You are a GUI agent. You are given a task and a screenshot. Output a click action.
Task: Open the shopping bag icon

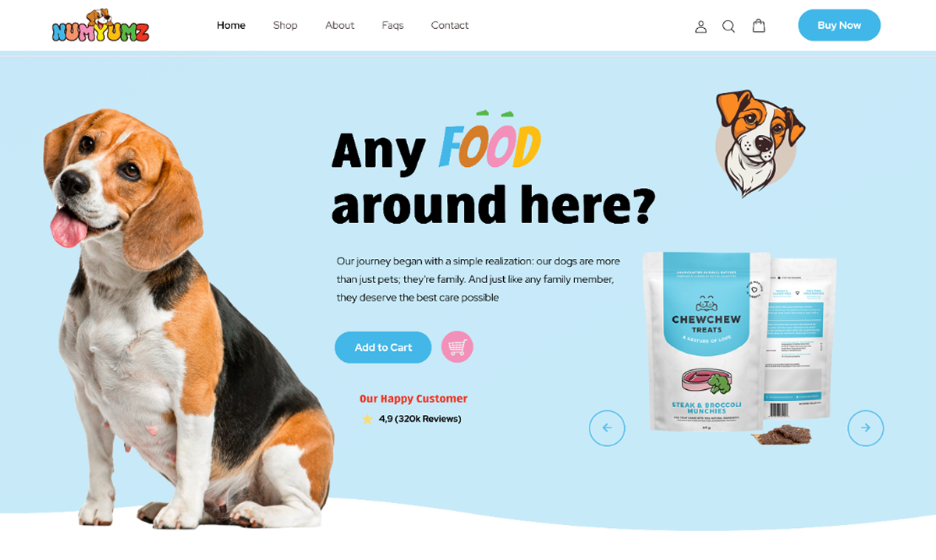coord(758,26)
